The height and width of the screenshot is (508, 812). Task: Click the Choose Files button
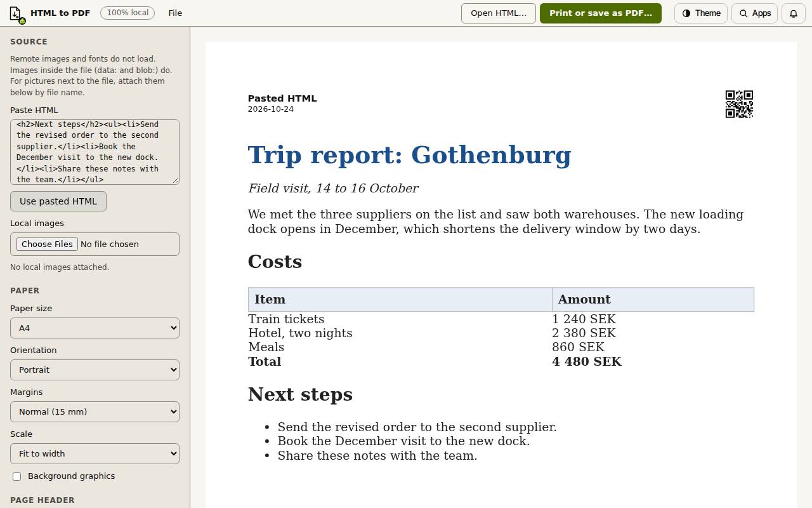tap(48, 244)
